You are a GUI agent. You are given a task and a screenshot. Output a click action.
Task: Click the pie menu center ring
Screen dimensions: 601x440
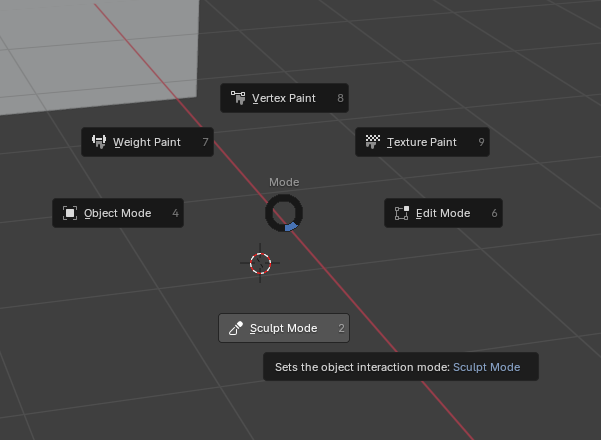(x=284, y=213)
